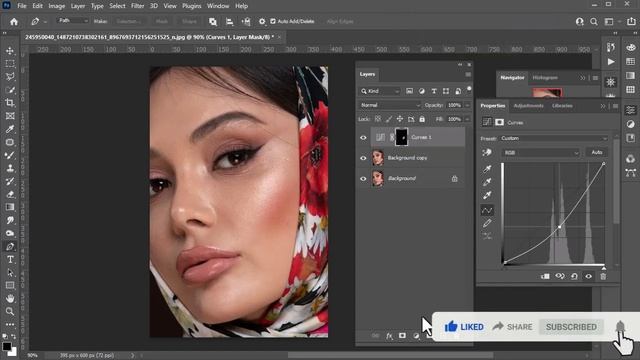Open the Normal blend mode dropdown
Image resolution: width=640 pixels, height=360 pixels.
(390, 105)
